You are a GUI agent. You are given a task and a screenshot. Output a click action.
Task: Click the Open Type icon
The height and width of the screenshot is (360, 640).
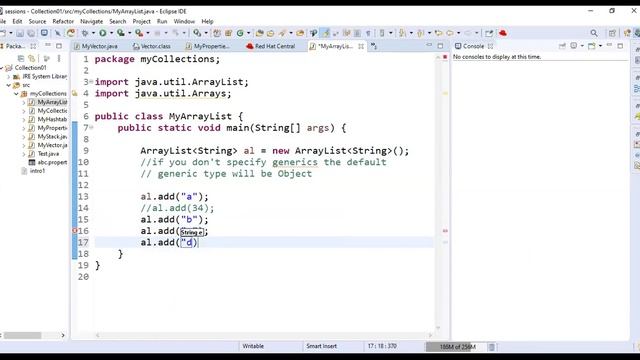pyautogui.click(x=259, y=33)
